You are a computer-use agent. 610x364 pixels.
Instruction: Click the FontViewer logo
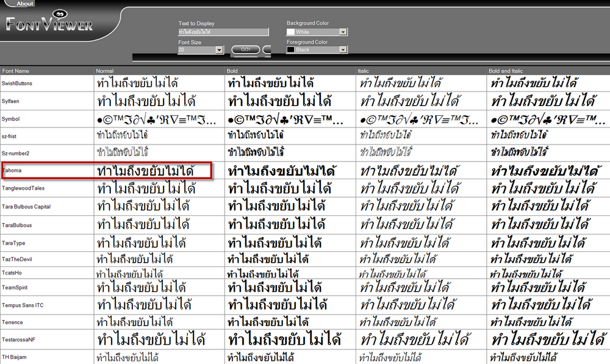tap(49, 22)
